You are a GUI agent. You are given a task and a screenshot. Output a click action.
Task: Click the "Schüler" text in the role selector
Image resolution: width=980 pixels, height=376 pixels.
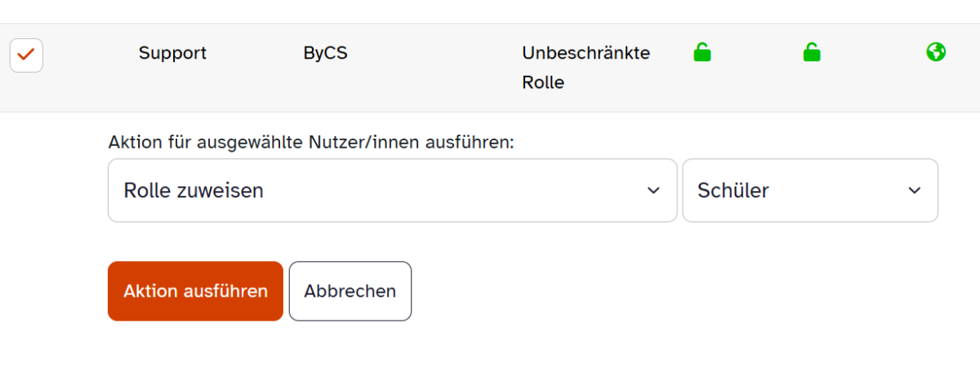733,191
